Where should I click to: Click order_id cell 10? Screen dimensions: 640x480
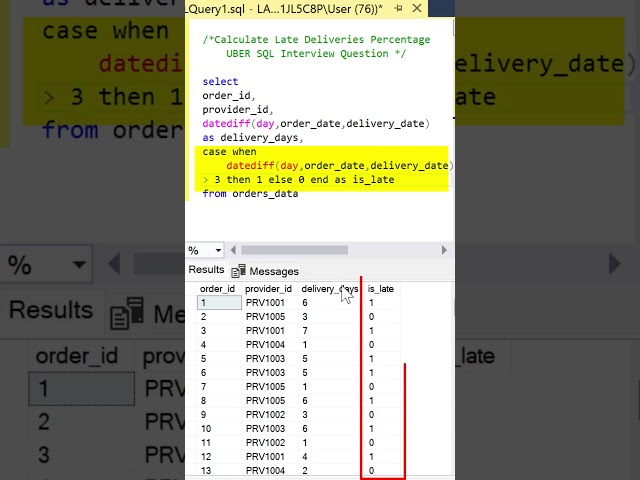pyautogui.click(x=206, y=429)
